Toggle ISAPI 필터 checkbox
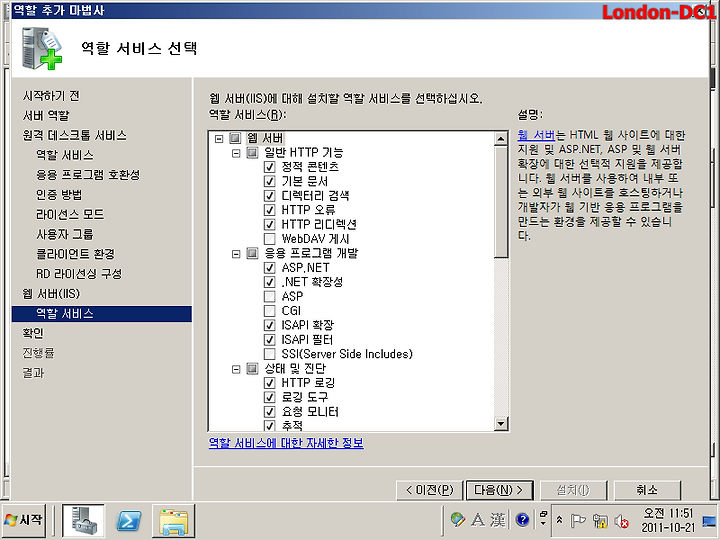Image resolution: width=720 pixels, height=540 pixels. [270, 340]
